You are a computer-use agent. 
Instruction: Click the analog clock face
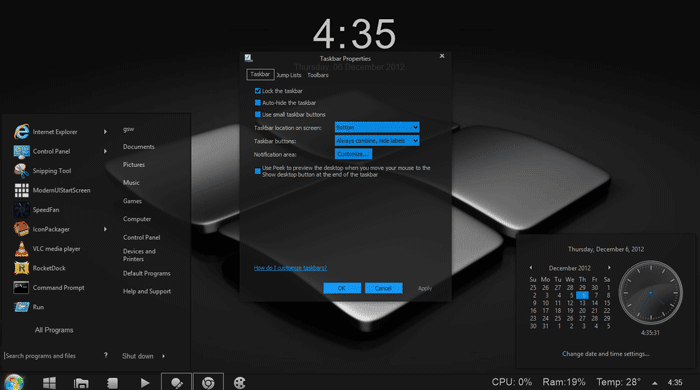[x=650, y=293]
